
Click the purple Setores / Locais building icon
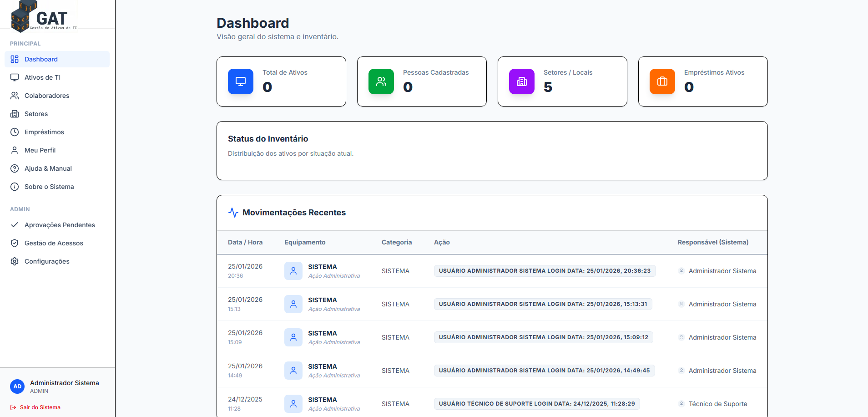pos(522,81)
